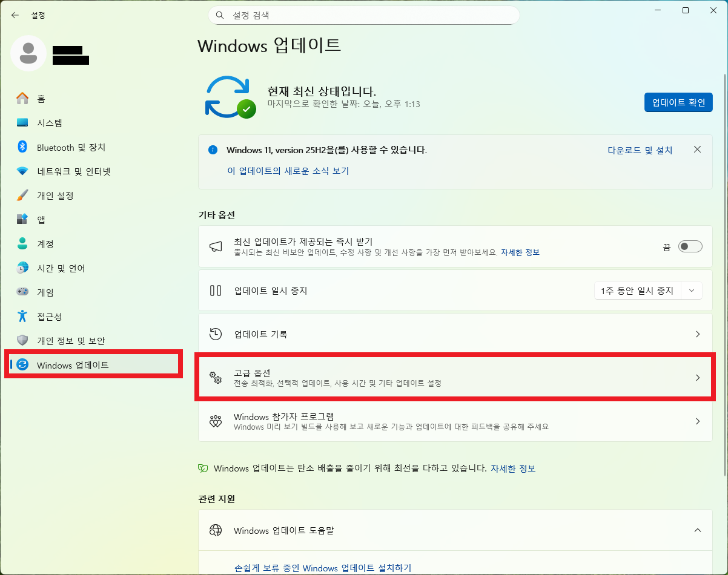
Task: Select 개인 정보 및 보안 in sidebar
Action: [71, 341]
